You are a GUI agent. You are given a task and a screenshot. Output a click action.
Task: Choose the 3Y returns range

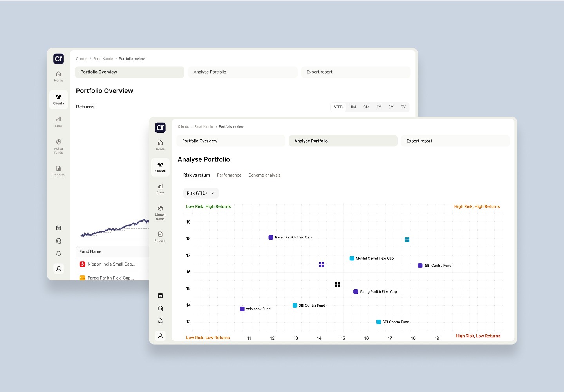pos(391,107)
